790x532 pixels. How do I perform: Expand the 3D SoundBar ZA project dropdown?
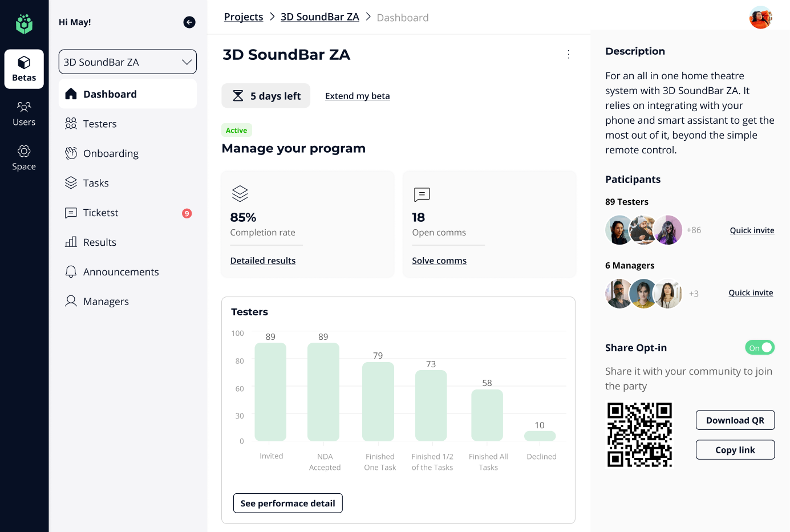click(x=128, y=62)
